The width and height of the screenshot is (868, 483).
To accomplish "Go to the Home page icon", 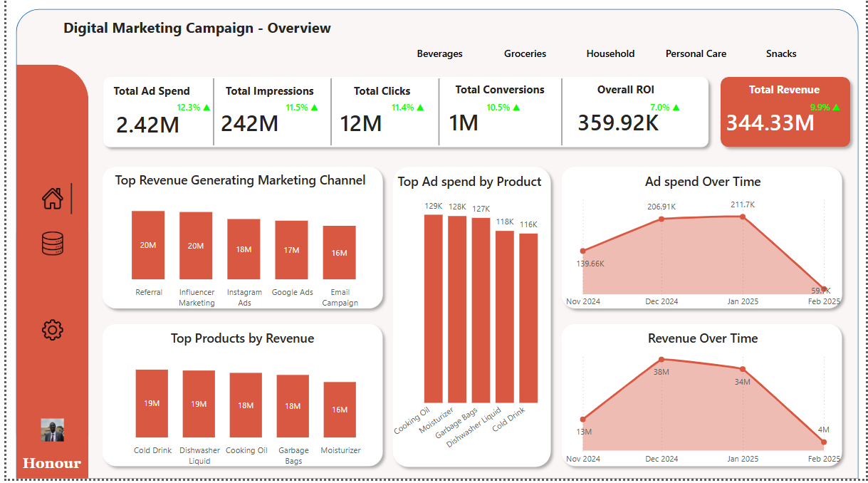I will click(53, 198).
